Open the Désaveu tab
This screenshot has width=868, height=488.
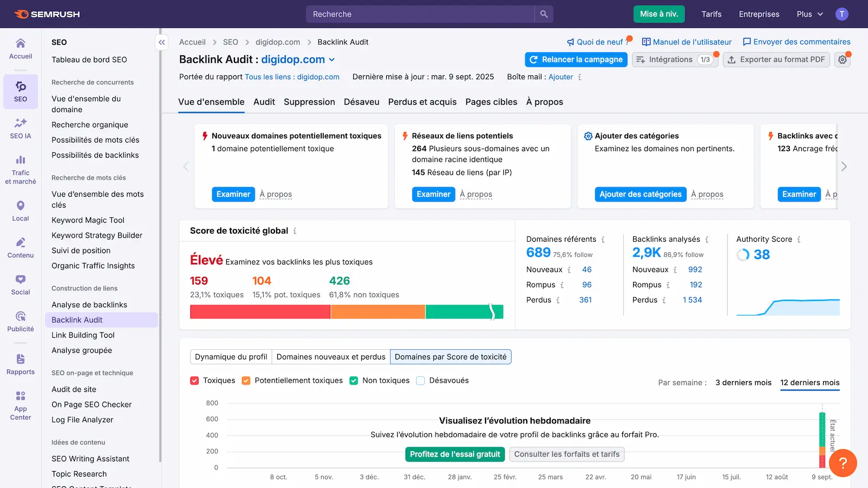[361, 102]
